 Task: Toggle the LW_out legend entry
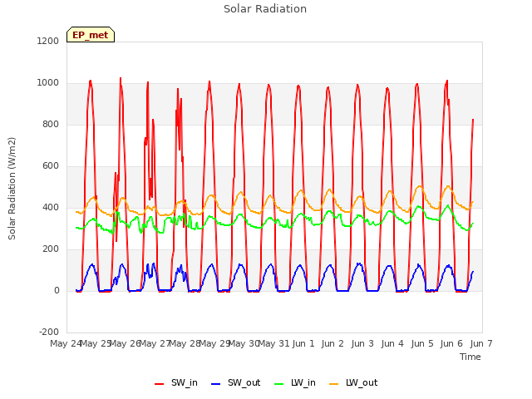point(353,383)
